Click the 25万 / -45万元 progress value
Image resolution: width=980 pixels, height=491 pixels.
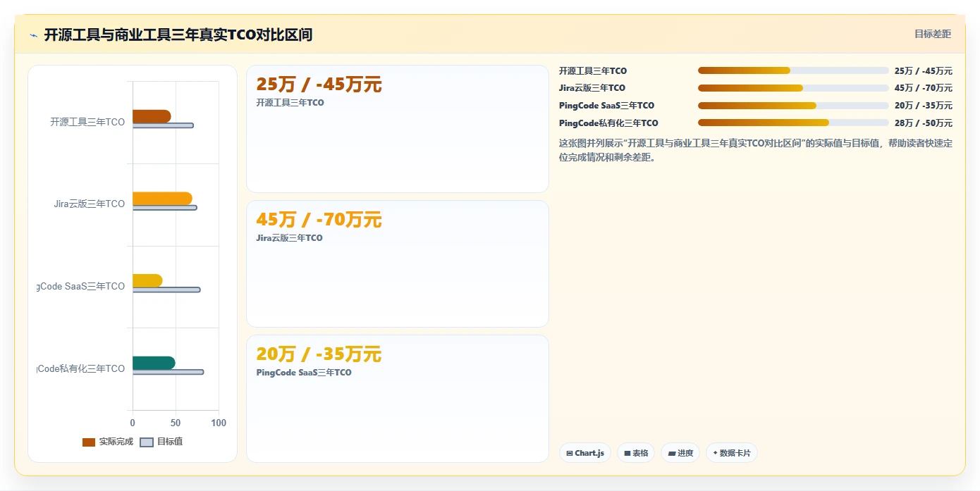(924, 71)
